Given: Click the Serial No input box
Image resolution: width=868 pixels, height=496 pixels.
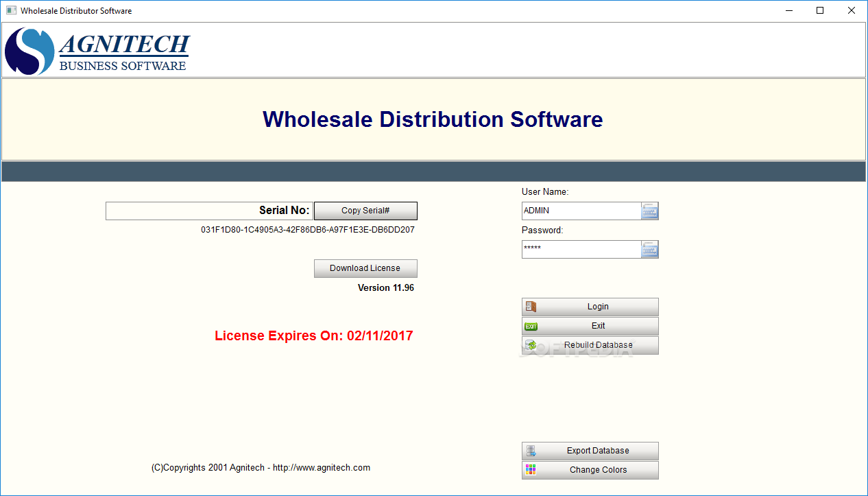Looking at the screenshot, I should click(209, 211).
